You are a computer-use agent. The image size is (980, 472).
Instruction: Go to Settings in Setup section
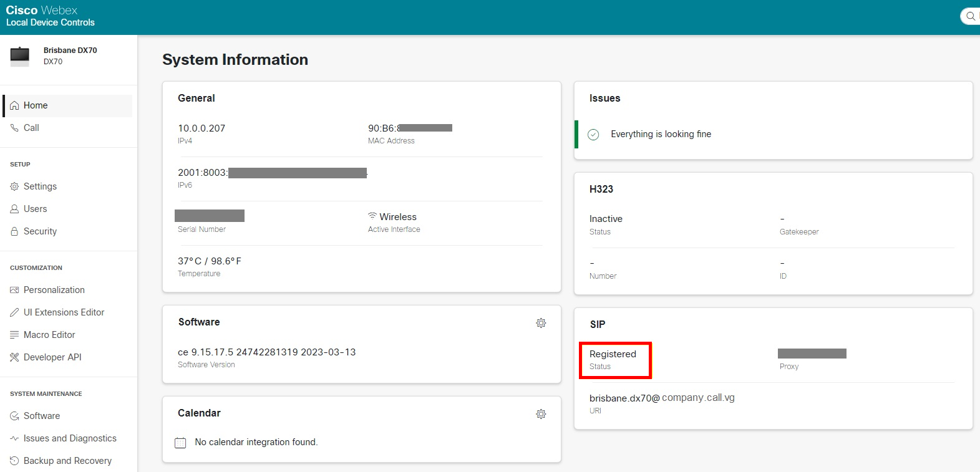[67, 186]
